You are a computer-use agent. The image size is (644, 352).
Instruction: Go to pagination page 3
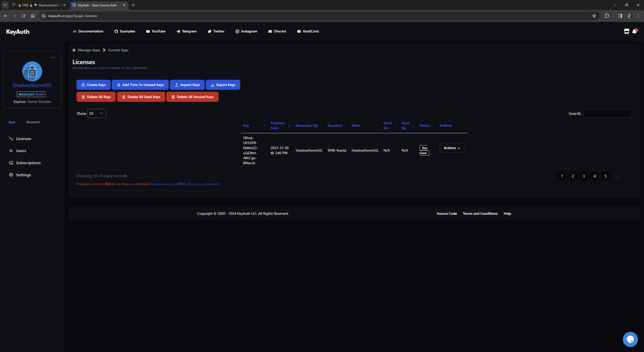[x=584, y=176]
